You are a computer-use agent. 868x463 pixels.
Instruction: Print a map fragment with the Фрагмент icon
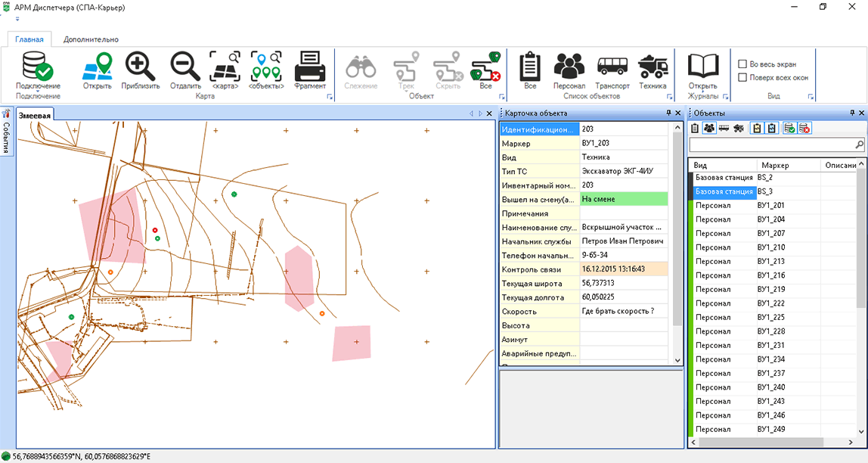point(310,66)
